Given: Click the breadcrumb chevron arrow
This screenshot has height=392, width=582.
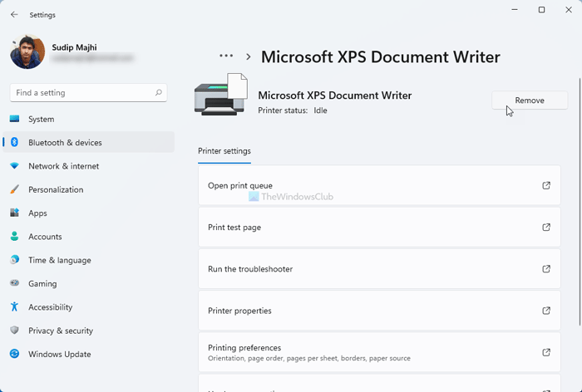Looking at the screenshot, I should (249, 56).
